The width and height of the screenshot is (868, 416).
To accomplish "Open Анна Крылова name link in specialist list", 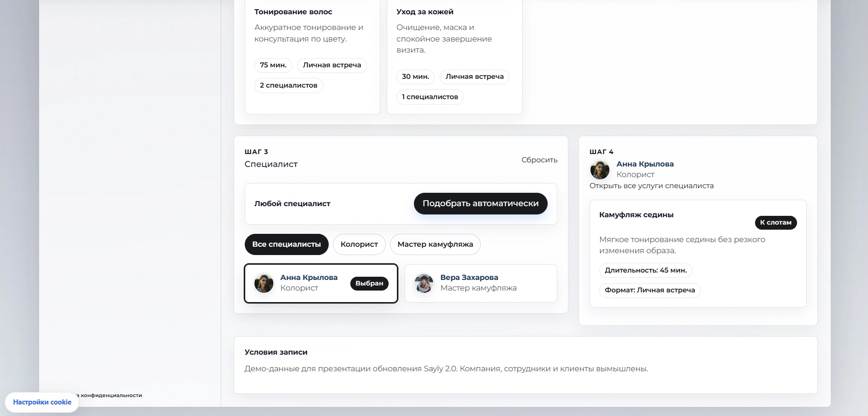I will [309, 277].
